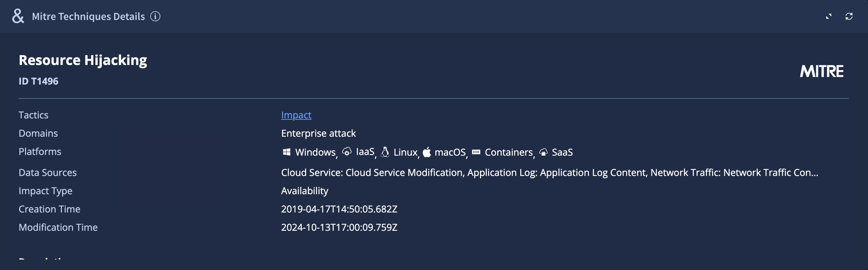
Task: Select the ID T1496 text
Action: tap(38, 81)
